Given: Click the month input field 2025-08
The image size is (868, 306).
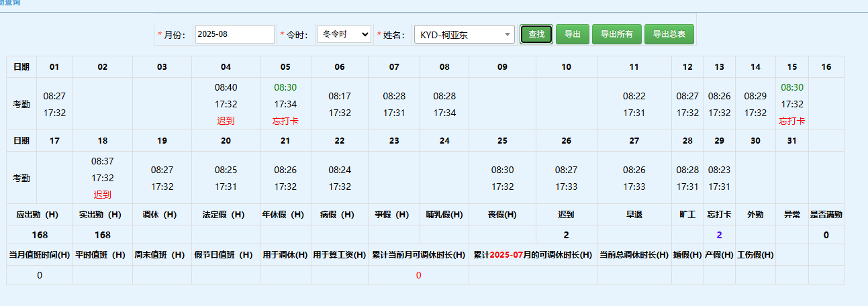Looking at the screenshot, I should [234, 34].
